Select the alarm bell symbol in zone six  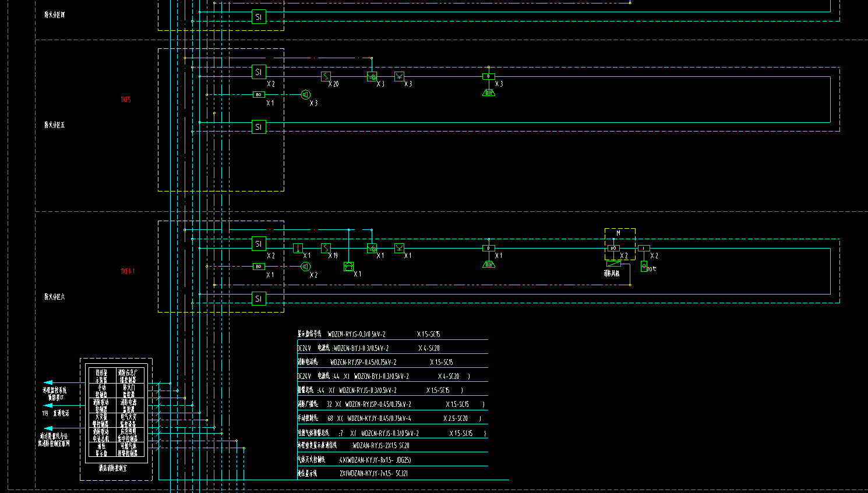coord(489,264)
